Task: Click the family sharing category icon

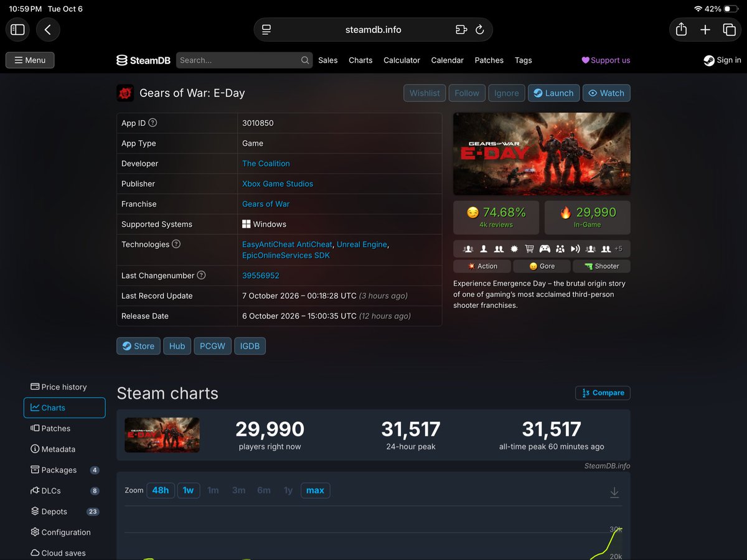Action: (x=560, y=249)
